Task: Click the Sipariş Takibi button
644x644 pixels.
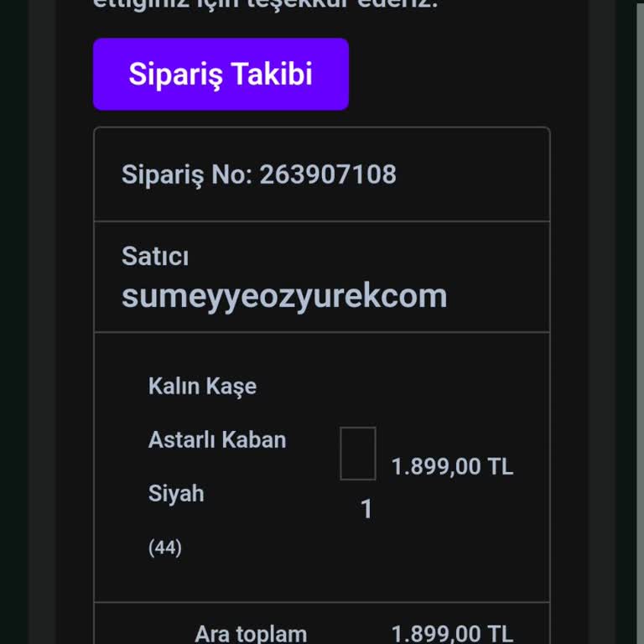Action: click(221, 74)
